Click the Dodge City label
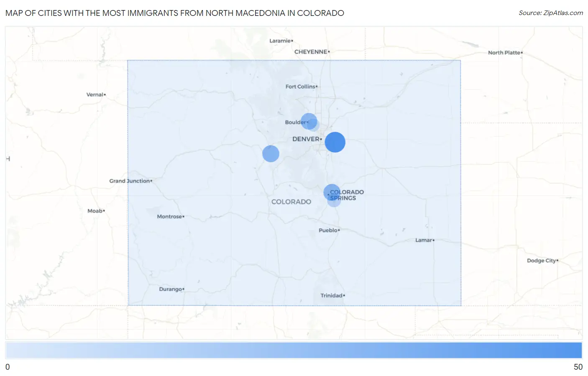The image size is (588, 376). (542, 261)
